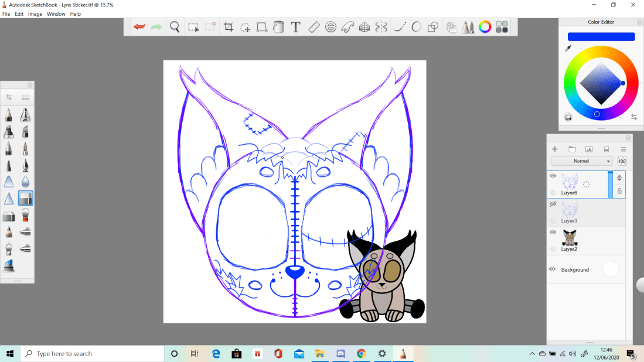Click the Windows Start button

point(10,354)
